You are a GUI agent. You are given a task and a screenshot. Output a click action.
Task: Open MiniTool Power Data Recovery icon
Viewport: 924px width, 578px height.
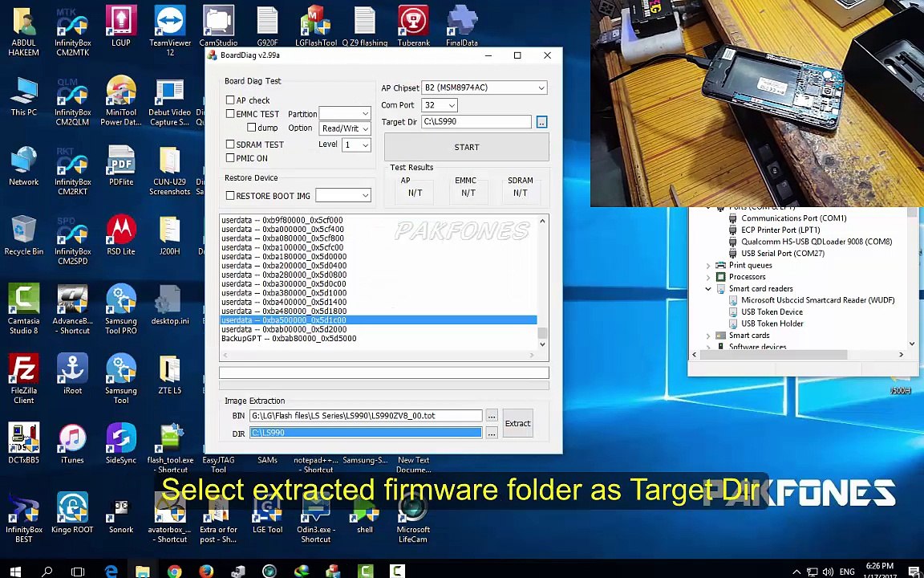[x=121, y=100]
